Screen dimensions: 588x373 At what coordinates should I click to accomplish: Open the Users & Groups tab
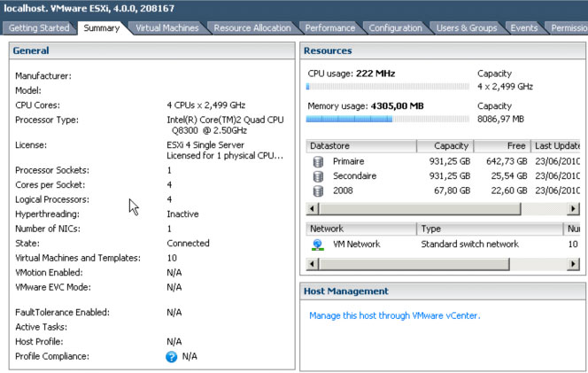click(x=467, y=28)
